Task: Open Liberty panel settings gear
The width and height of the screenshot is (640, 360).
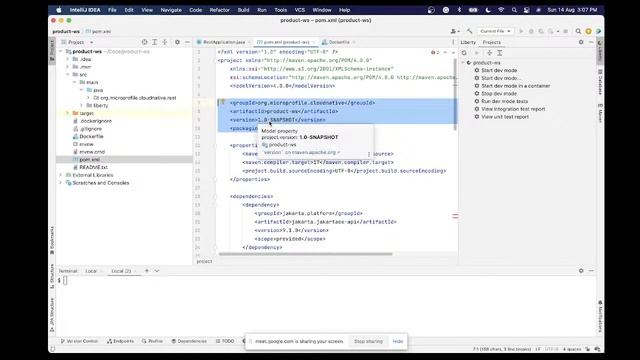Action: click(x=581, y=42)
